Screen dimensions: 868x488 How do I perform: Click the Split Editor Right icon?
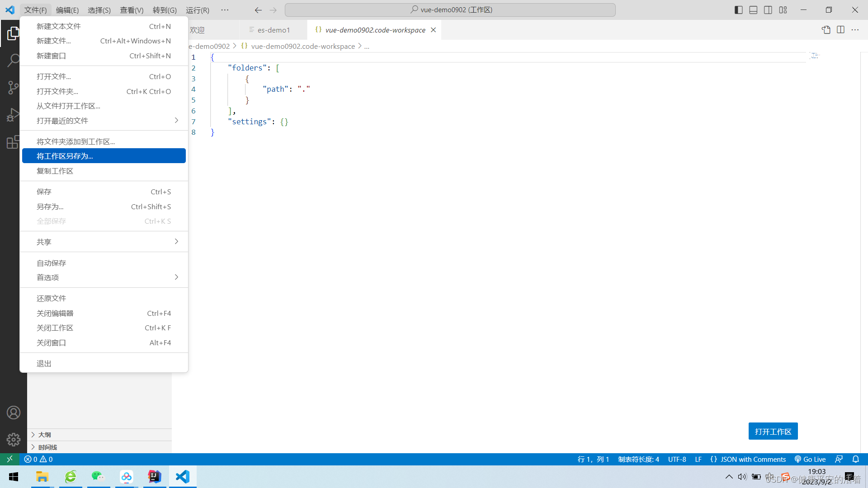pyautogui.click(x=840, y=30)
